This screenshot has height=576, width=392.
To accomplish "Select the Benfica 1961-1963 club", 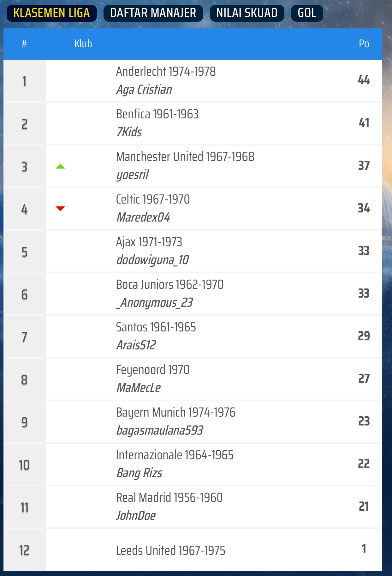I will click(157, 114).
